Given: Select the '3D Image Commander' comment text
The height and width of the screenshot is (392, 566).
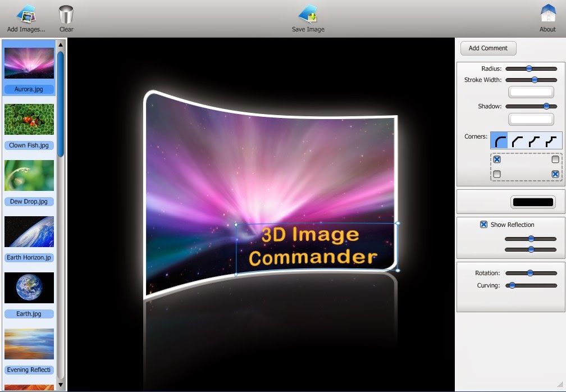Looking at the screenshot, I should [x=313, y=246].
